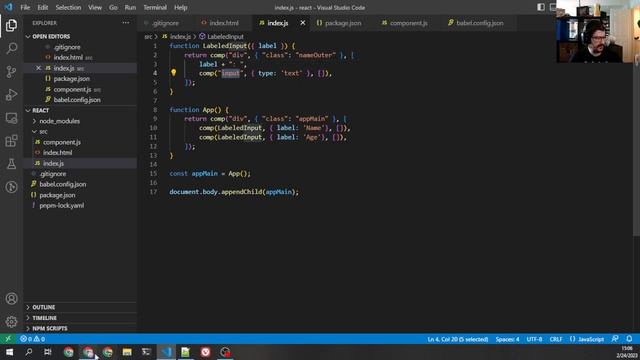This screenshot has width=640, height=360.
Task: Open Task View on the taskbar
Action: [48, 352]
